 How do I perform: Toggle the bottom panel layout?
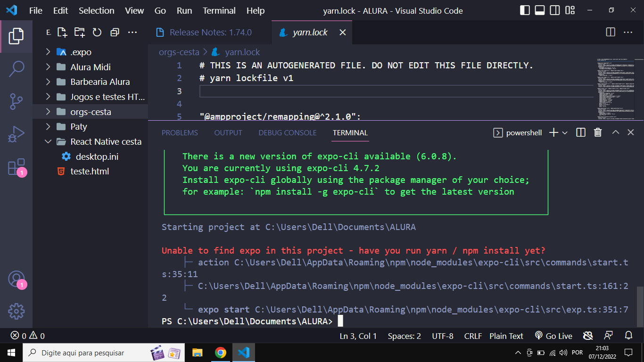[x=540, y=10]
